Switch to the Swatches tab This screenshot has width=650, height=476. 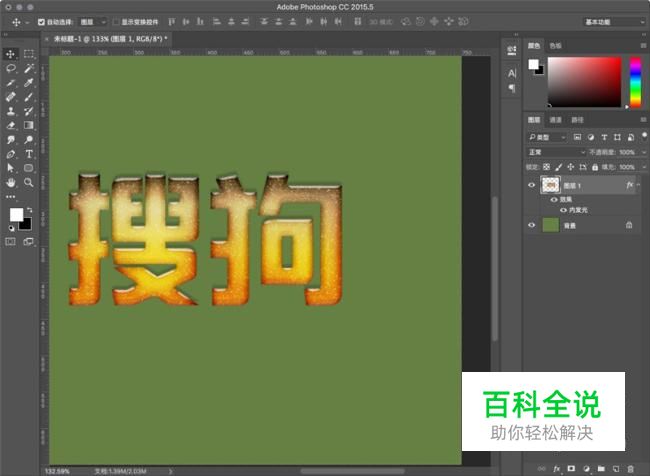coord(555,46)
